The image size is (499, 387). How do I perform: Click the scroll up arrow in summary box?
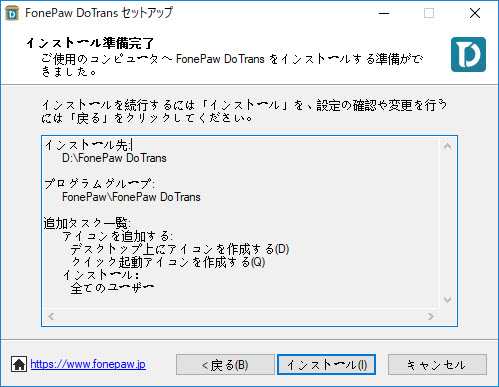pyautogui.click(x=448, y=146)
